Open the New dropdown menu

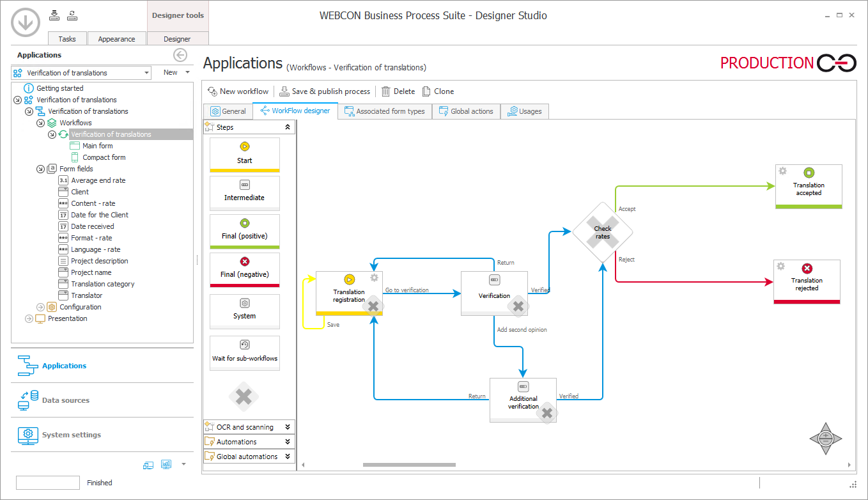pos(176,73)
